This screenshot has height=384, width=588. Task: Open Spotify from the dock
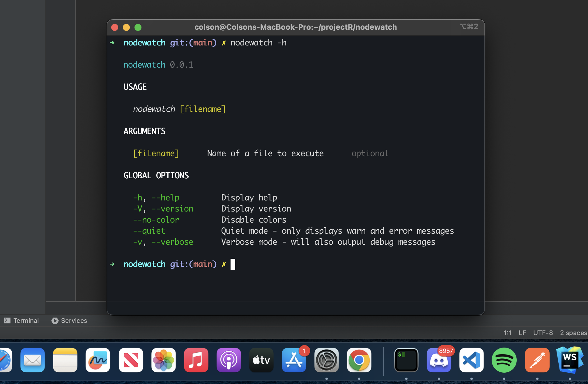point(504,360)
